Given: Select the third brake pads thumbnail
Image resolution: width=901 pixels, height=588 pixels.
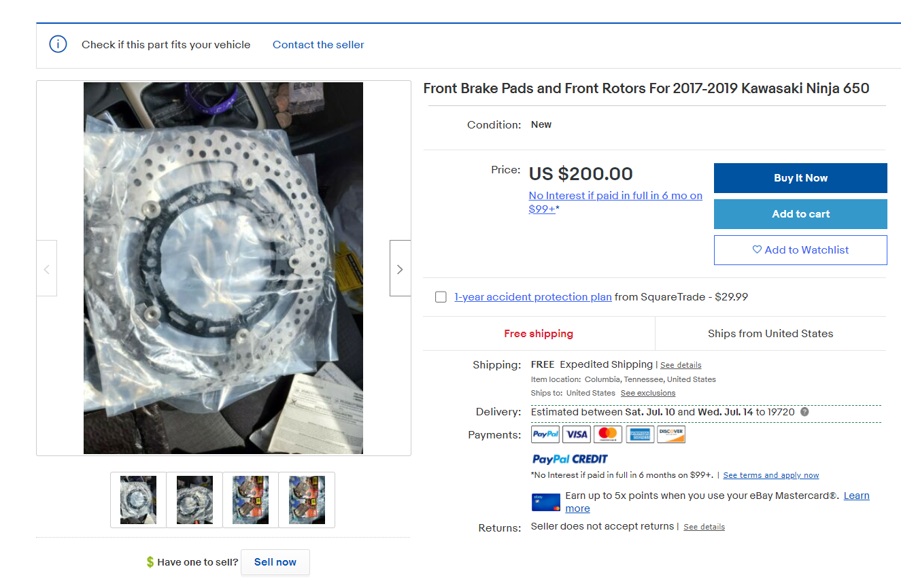Looking at the screenshot, I should (250, 500).
